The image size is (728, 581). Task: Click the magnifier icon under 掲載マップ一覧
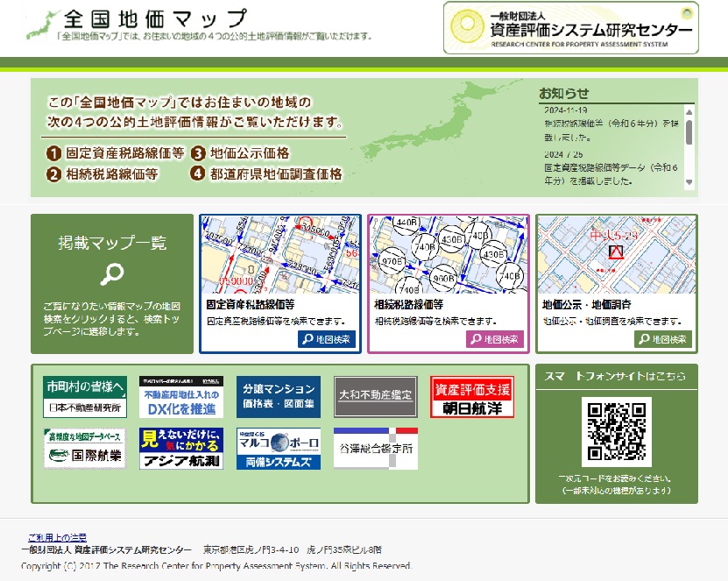point(112,274)
